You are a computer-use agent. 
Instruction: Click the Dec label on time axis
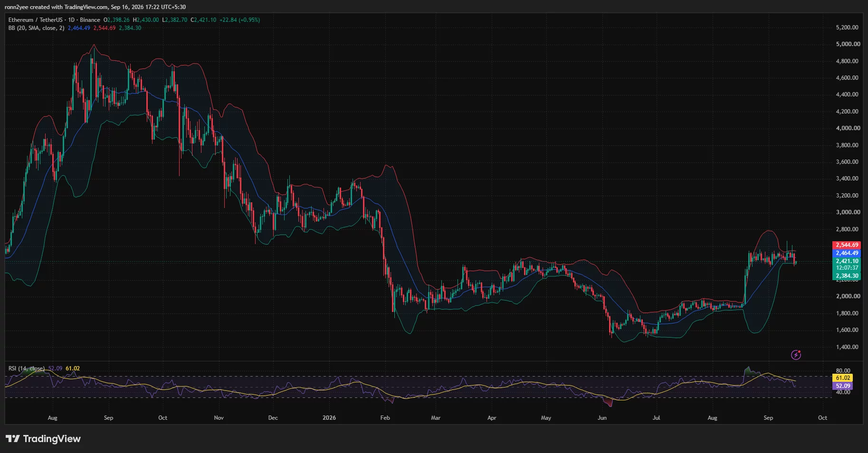[273, 418]
